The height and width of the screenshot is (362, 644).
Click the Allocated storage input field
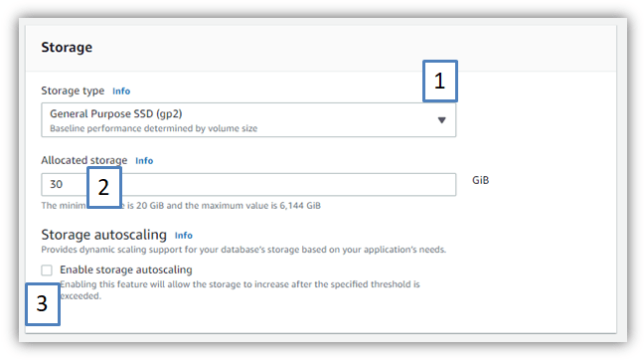pos(248,185)
